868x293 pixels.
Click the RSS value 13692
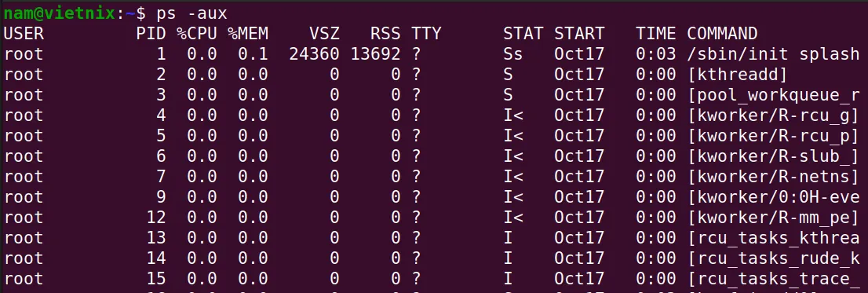(x=375, y=54)
